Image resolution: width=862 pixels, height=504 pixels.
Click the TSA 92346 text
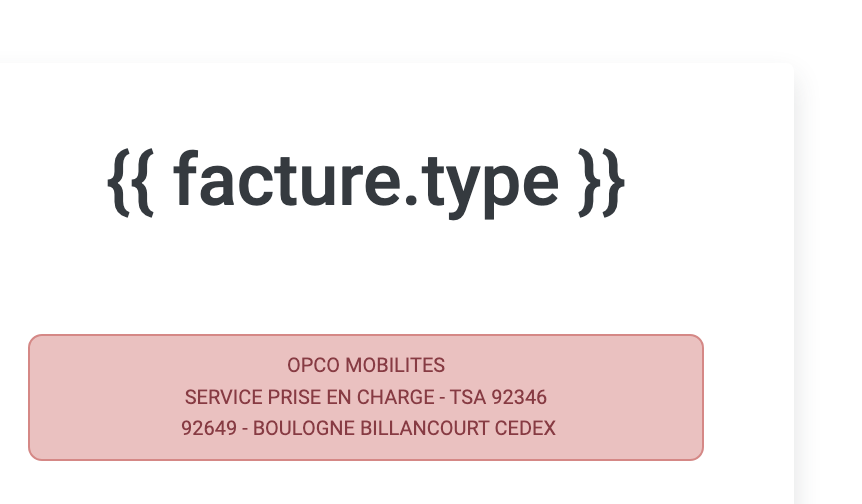point(498,397)
